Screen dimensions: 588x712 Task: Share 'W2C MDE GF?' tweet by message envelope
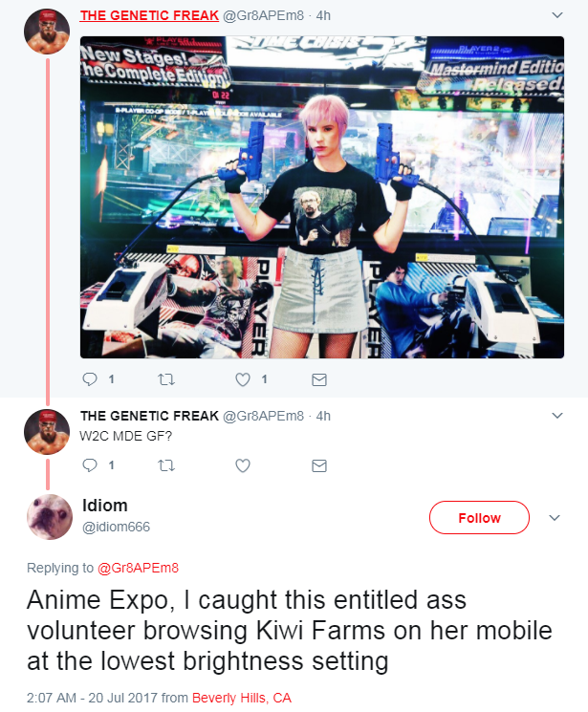[319, 465]
